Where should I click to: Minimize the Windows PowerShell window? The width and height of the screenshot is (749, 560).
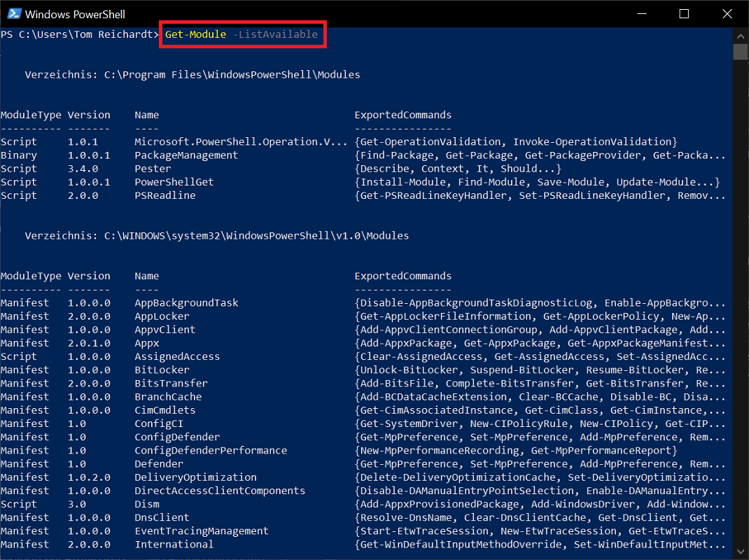coord(642,14)
